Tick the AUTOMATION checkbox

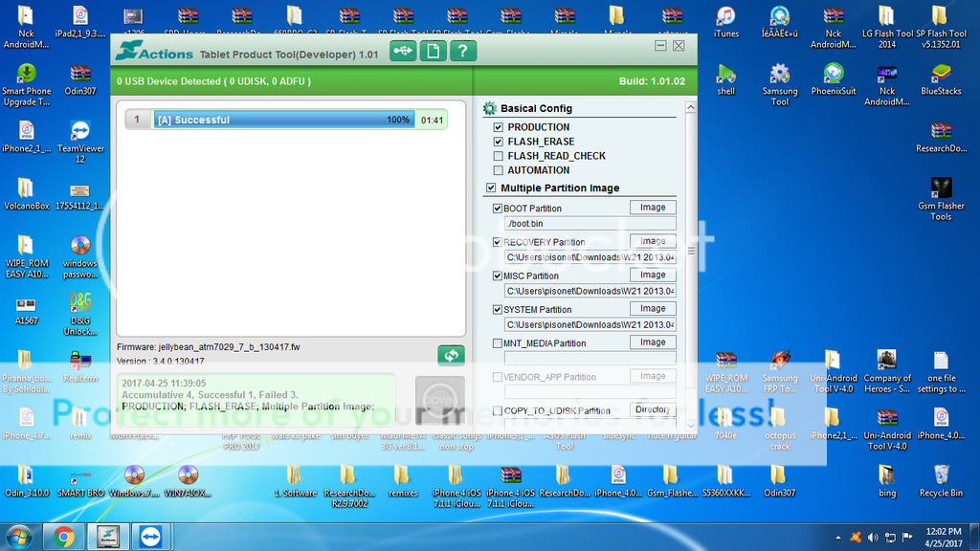coord(498,170)
